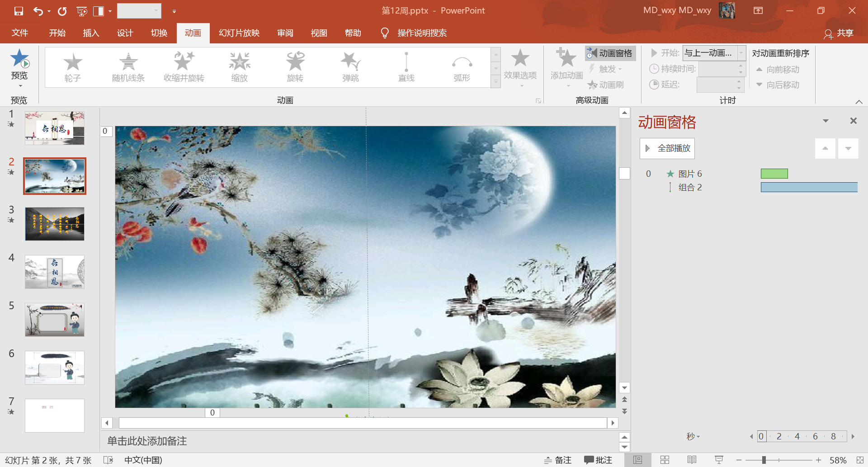Click 向后移动 reorder button
Image resolution: width=868 pixels, height=467 pixels.
point(778,85)
